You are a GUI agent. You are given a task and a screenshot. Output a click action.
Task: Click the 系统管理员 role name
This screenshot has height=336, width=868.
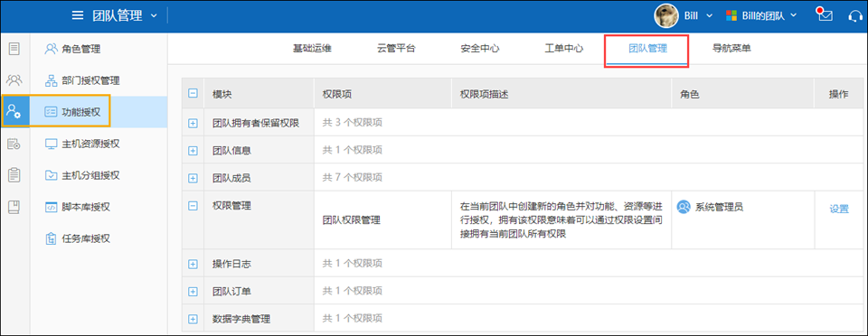[719, 207]
